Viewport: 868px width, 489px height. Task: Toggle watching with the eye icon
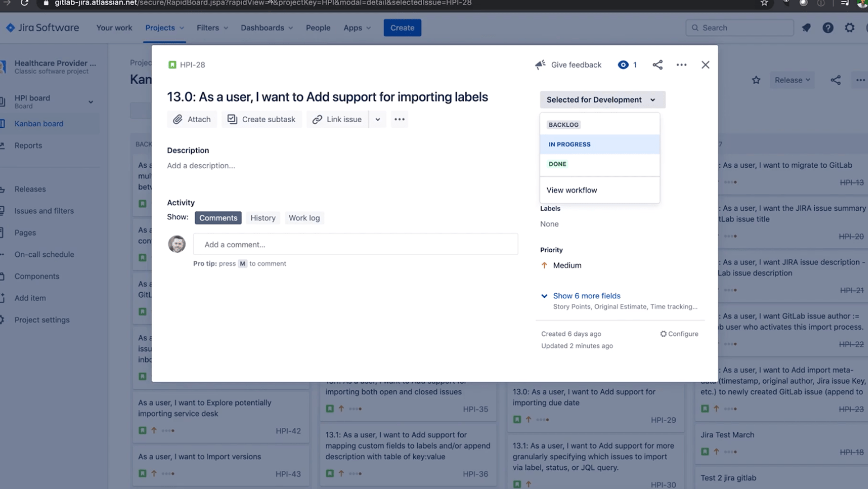click(x=622, y=64)
